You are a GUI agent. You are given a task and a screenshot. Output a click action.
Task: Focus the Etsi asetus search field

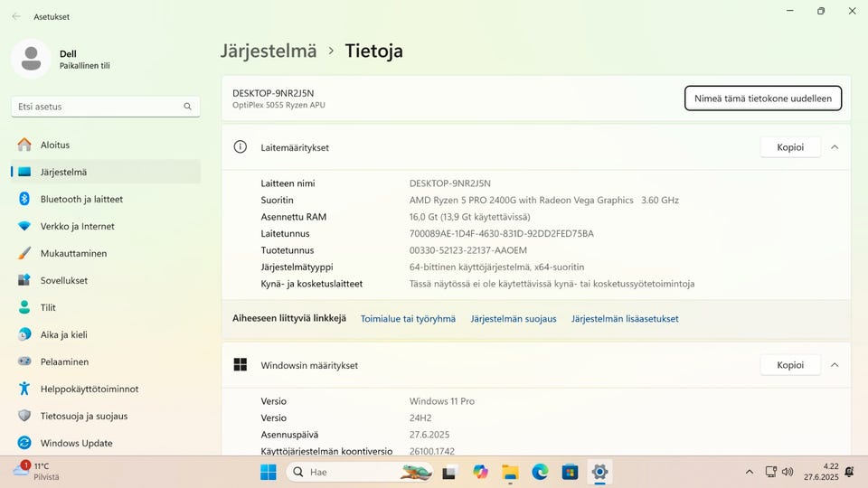pyautogui.click(x=106, y=107)
